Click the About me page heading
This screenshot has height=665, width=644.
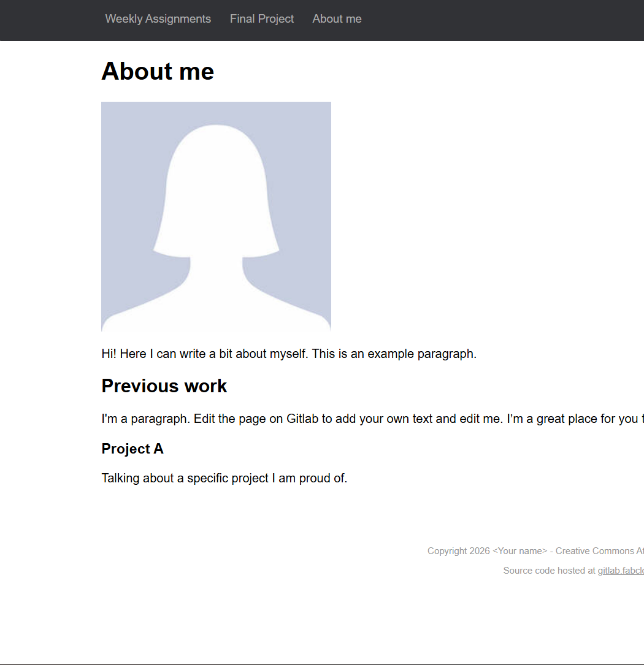tap(158, 71)
